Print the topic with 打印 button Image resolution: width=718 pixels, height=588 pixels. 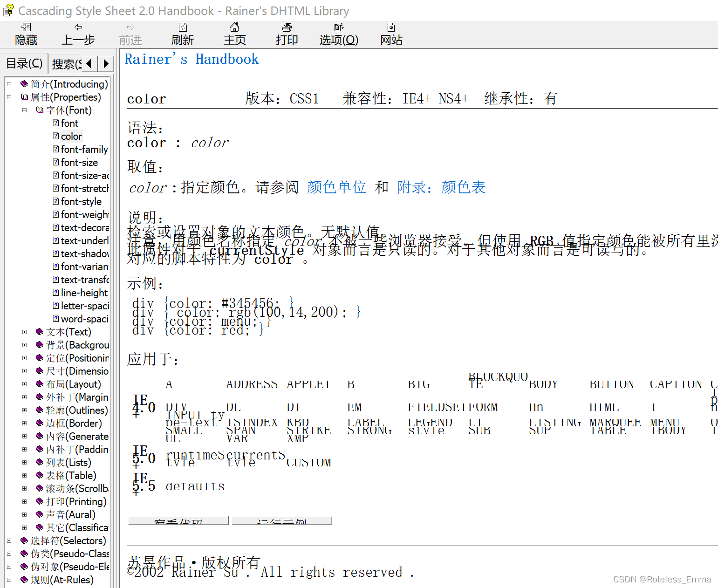pyautogui.click(x=287, y=34)
